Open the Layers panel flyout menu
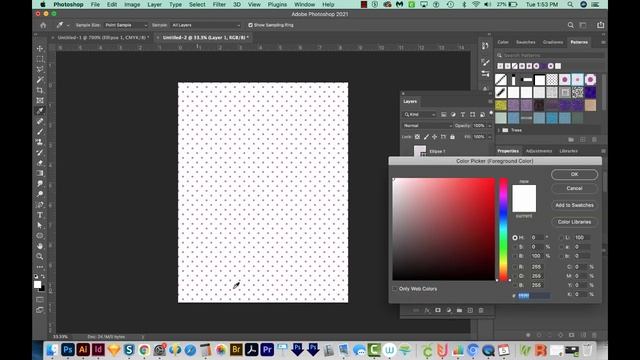The image size is (640, 360). click(490, 101)
